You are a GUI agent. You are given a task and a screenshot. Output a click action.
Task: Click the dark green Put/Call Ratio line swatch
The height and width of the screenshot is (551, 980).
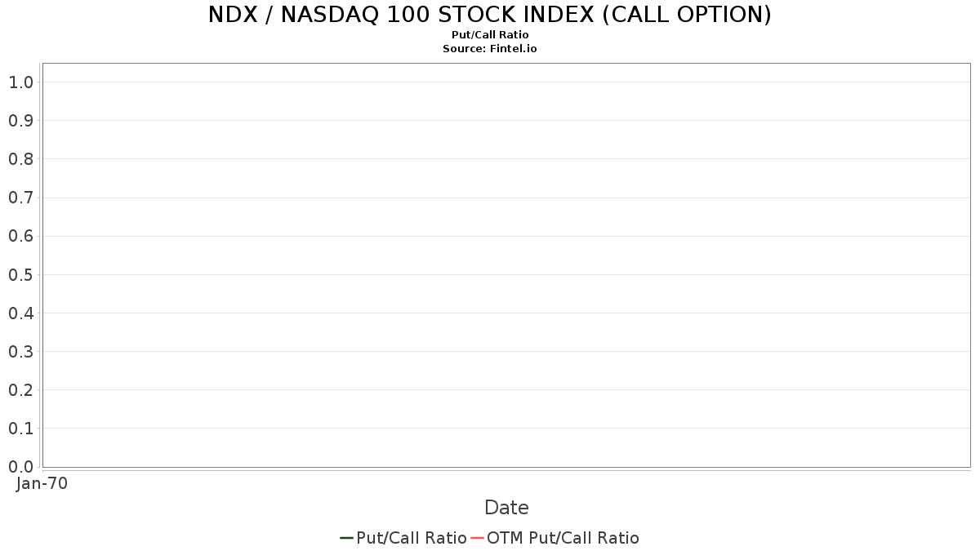pos(346,538)
